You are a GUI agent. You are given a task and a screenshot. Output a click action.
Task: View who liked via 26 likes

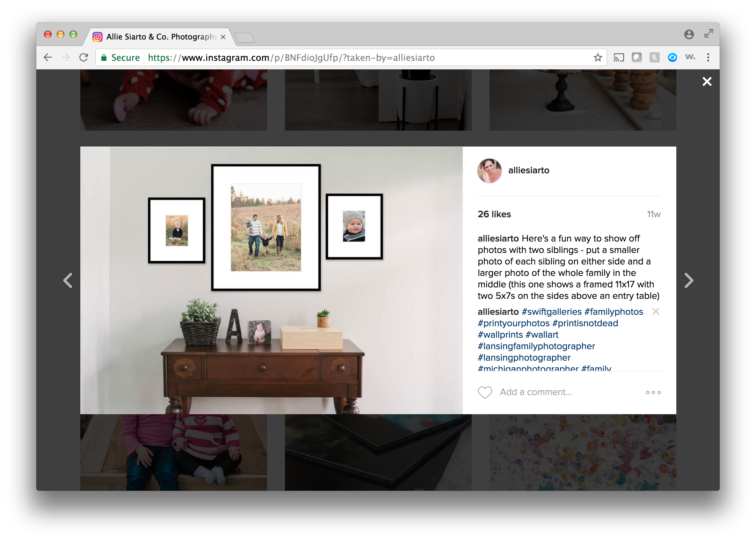tap(494, 214)
